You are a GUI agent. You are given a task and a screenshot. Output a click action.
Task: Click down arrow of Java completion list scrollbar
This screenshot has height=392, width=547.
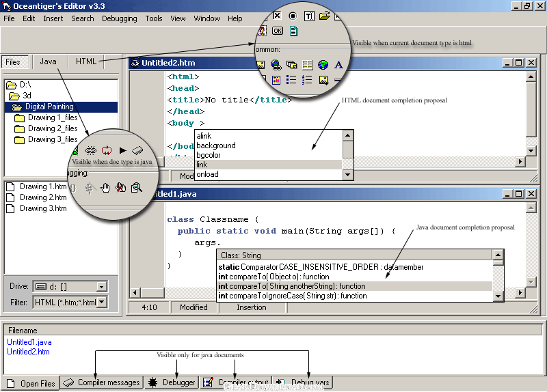(498, 296)
